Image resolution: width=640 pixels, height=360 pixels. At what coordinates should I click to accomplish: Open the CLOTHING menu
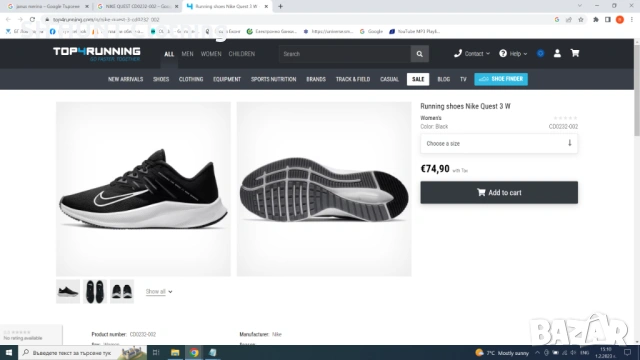(191, 79)
